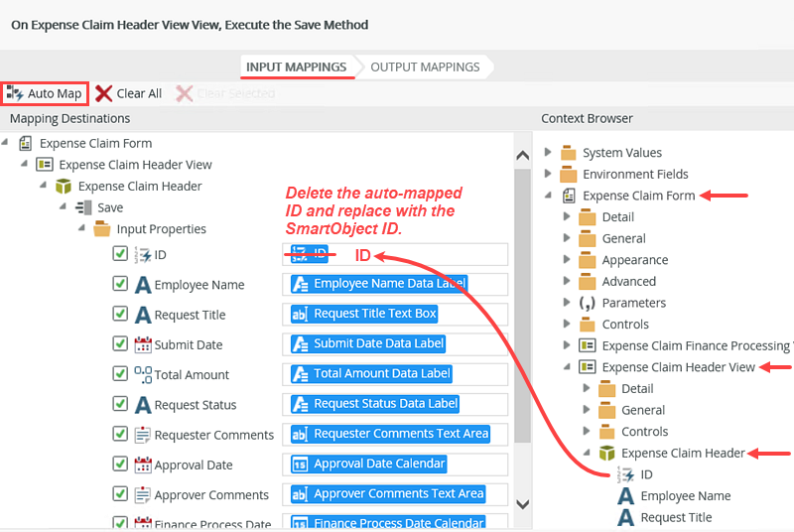This screenshot has width=794, height=532.
Task: Click the Clear All button
Action: [129, 93]
